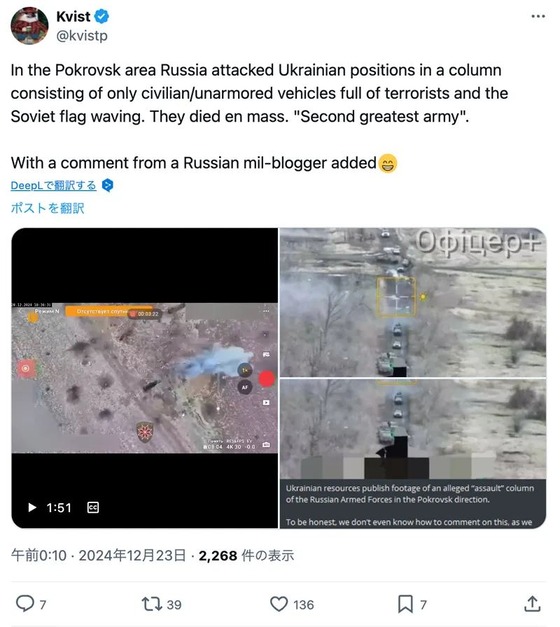Click the DeepL translate link
This screenshot has height=627, width=560.
pos(54,186)
